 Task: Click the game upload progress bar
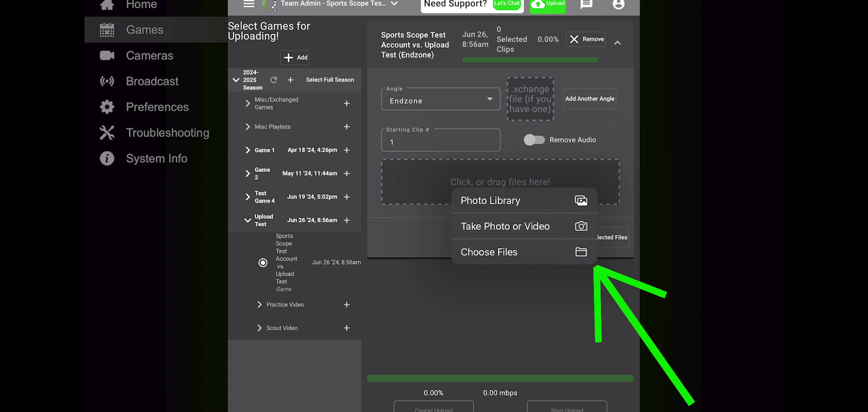pos(530,60)
